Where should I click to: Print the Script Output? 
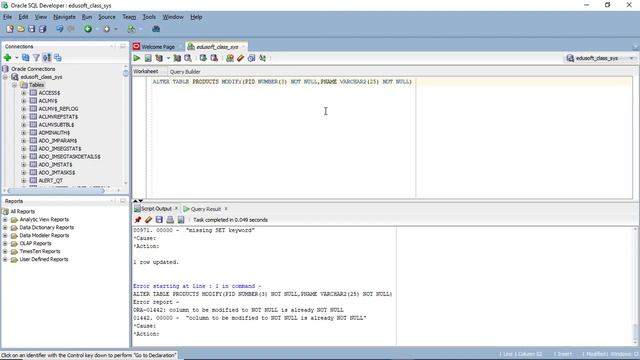(x=170, y=220)
